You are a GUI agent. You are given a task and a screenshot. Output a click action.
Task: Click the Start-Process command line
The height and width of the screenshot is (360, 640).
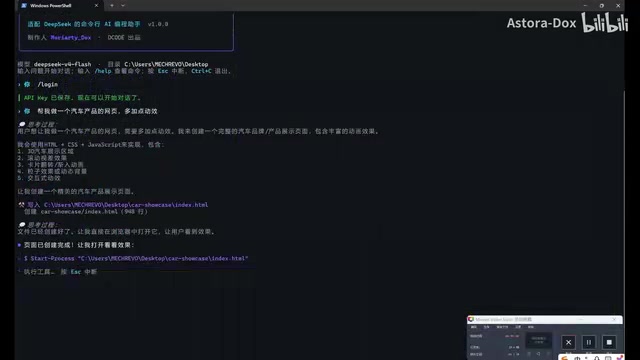pyautogui.click(x=136, y=258)
